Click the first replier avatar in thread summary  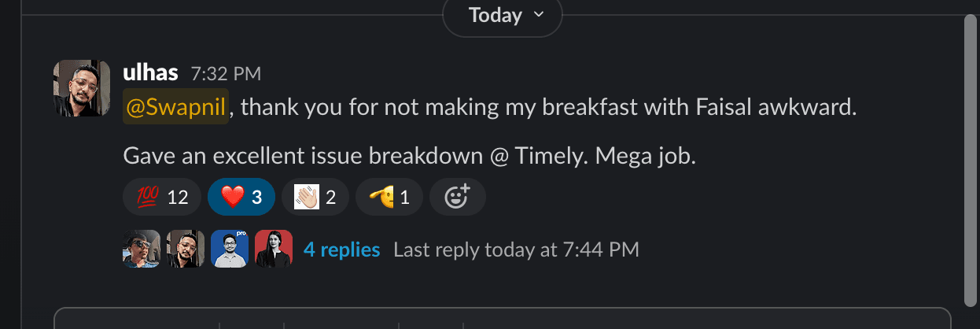[x=142, y=250]
